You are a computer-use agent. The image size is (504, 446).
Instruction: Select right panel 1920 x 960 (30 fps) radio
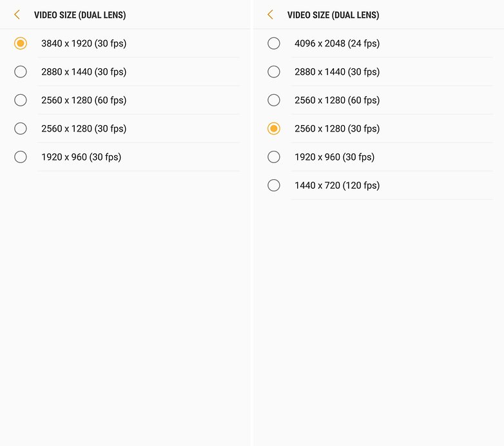tap(274, 157)
